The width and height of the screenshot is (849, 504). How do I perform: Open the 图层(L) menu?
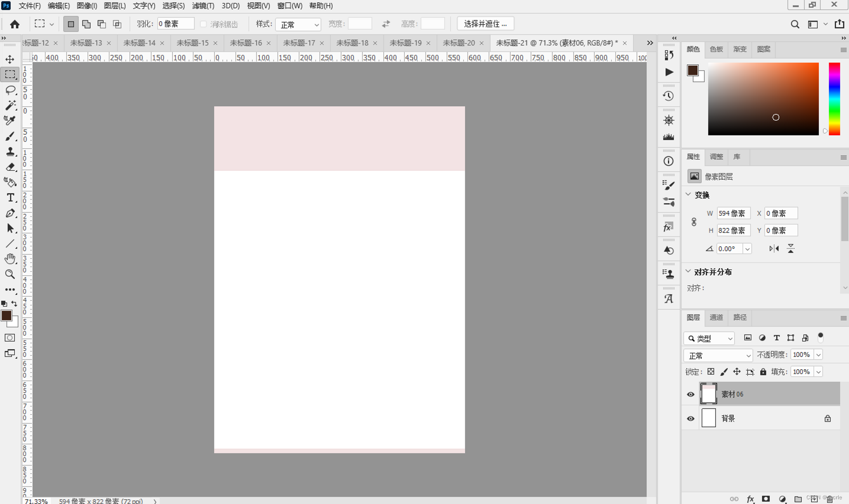point(115,6)
